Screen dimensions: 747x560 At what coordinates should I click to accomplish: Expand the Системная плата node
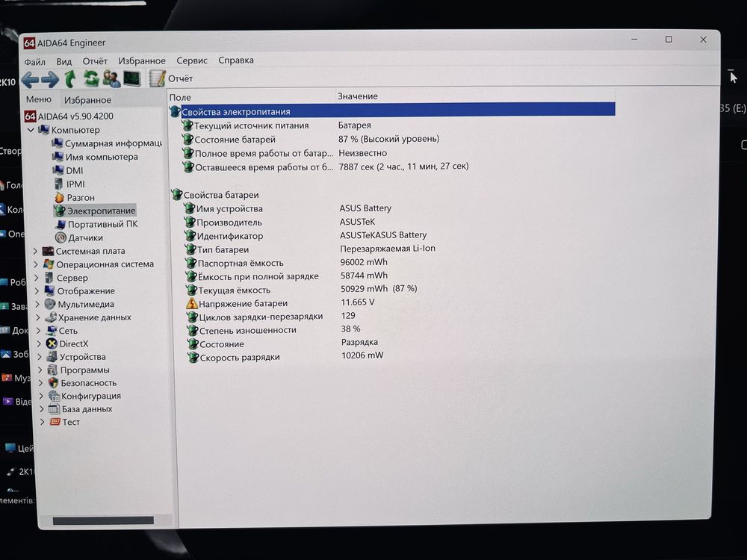(x=36, y=251)
